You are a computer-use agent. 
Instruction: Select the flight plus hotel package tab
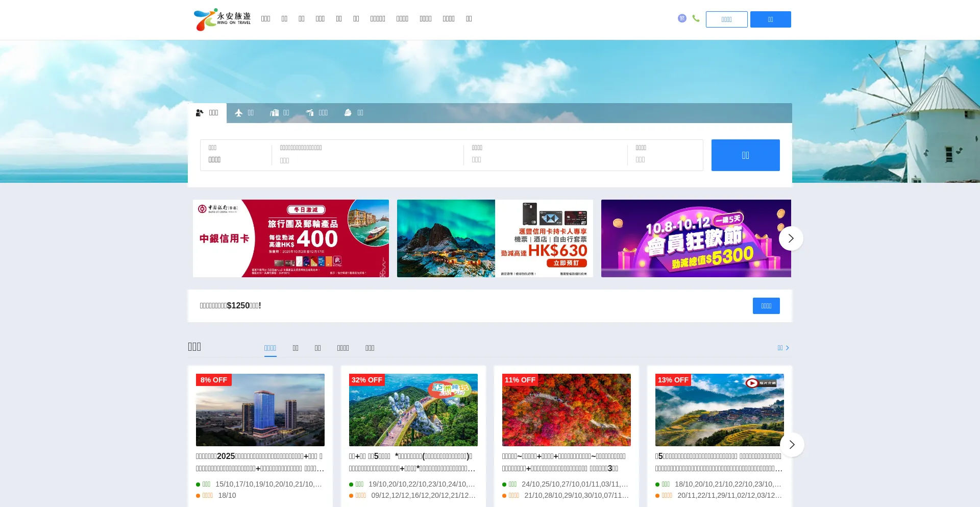click(316, 113)
